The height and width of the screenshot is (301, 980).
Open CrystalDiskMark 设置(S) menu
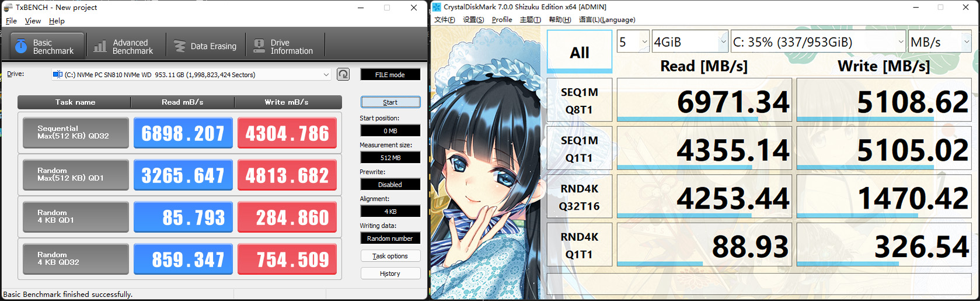pos(473,20)
